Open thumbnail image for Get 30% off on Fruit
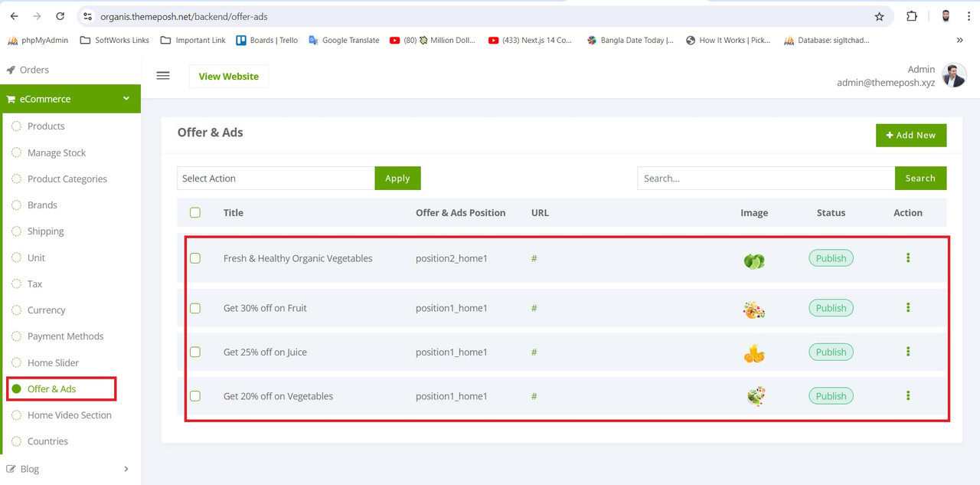The height and width of the screenshot is (485, 980). coord(754,310)
